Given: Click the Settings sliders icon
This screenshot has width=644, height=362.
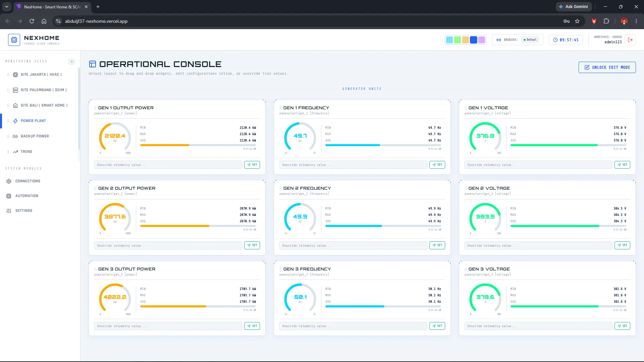Looking at the screenshot, I should [9, 211].
